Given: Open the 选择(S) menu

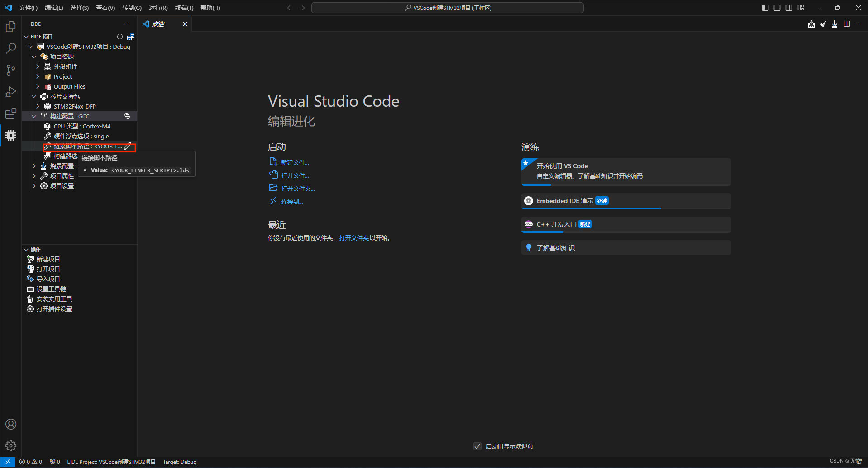Looking at the screenshot, I should [79, 8].
